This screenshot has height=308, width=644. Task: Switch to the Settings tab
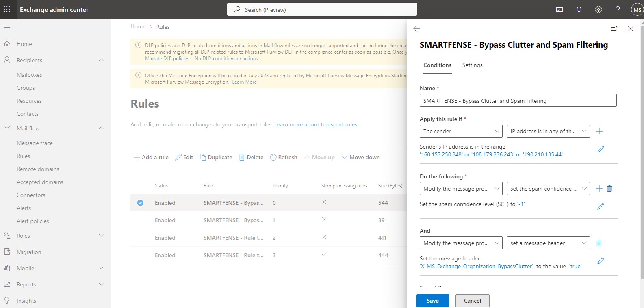[x=473, y=65]
